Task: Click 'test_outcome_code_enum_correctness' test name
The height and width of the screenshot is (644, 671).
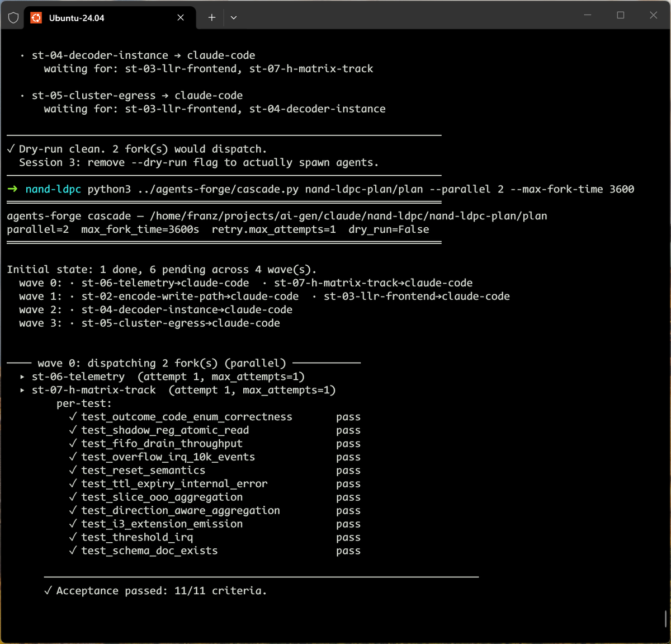Action: click(x=187, y=417)
